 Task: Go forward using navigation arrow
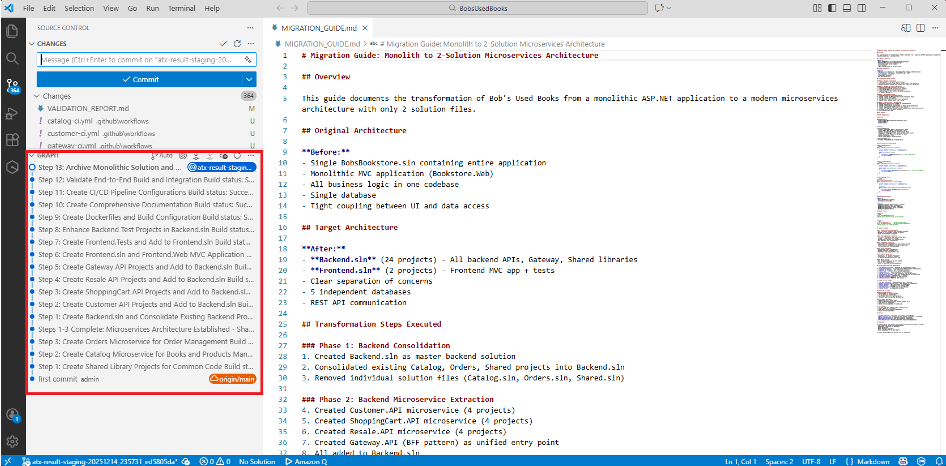point(296,8)
